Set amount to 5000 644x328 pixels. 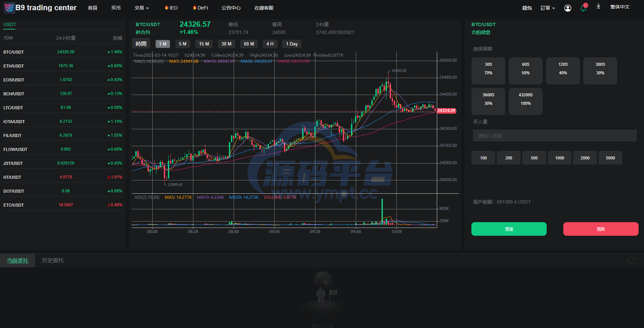pyautogui.click(x=610, y=158)
